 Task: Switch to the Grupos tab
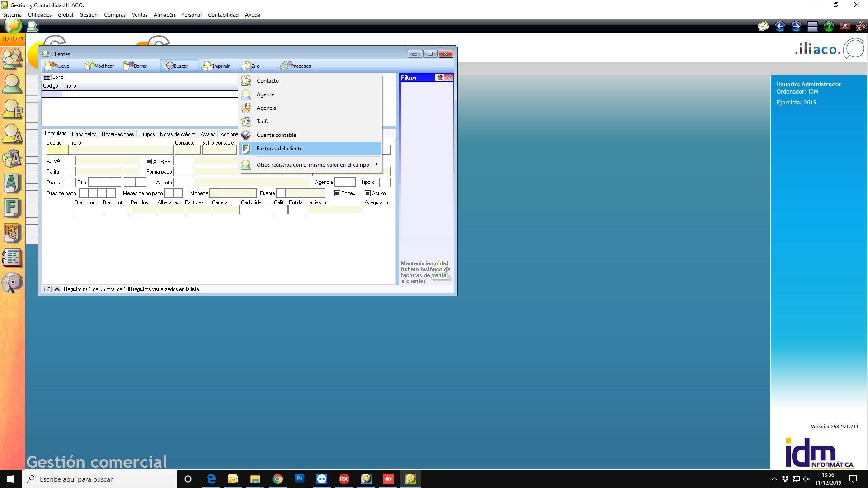click(x=147, y=134)
